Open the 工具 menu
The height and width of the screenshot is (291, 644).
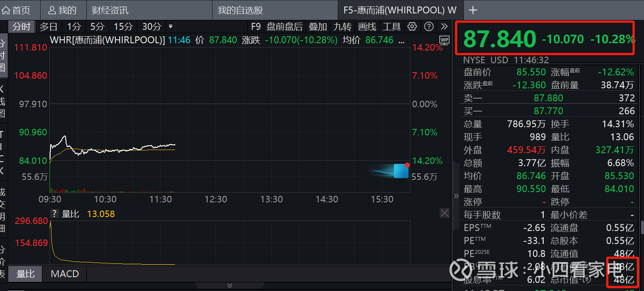click(x=392, y=27)
